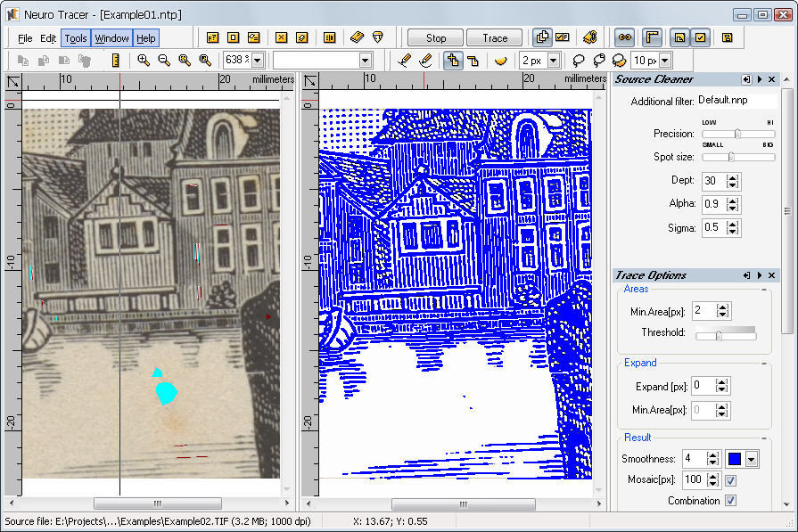Click the zoom in magnifier icon
This screenshot has height=532, width=798.
[x=144, y=60]
